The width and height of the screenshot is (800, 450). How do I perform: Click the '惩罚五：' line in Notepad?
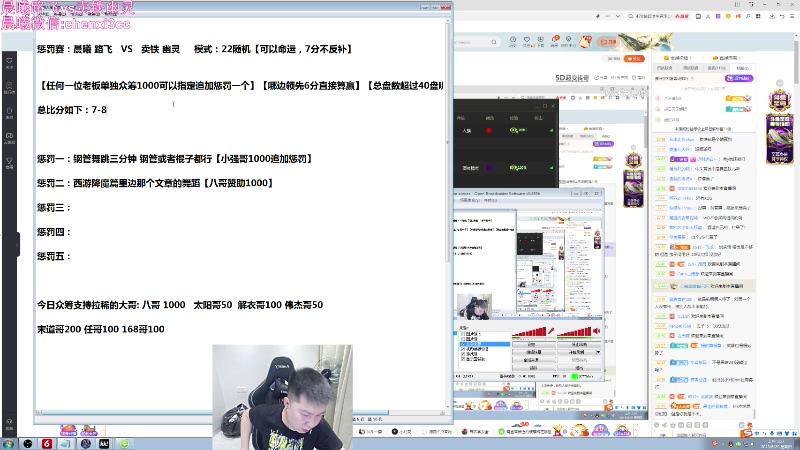point(54,256)
